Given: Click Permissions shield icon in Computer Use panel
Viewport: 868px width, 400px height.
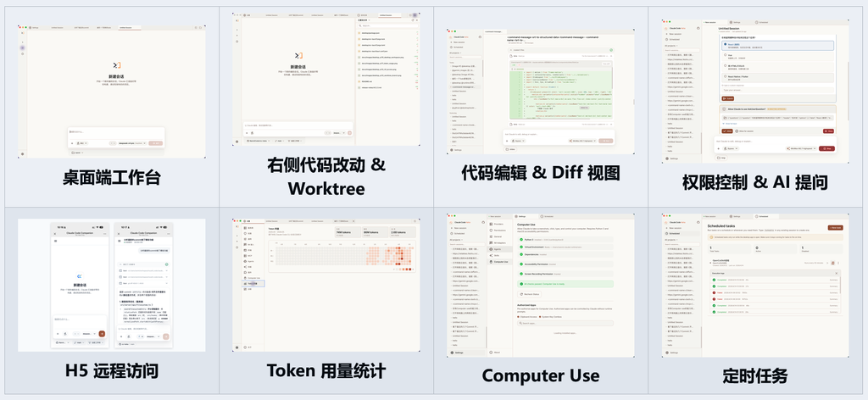Looking at the screenshot, I should (x=491, y=231).
